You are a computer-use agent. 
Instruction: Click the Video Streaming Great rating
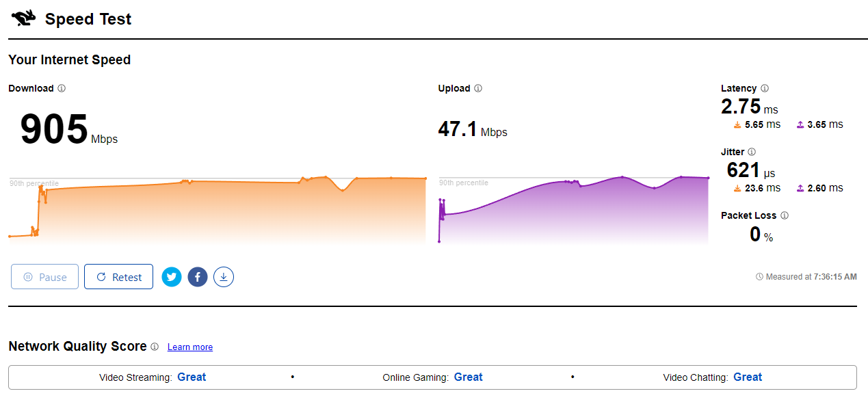(x=192, y=377)
